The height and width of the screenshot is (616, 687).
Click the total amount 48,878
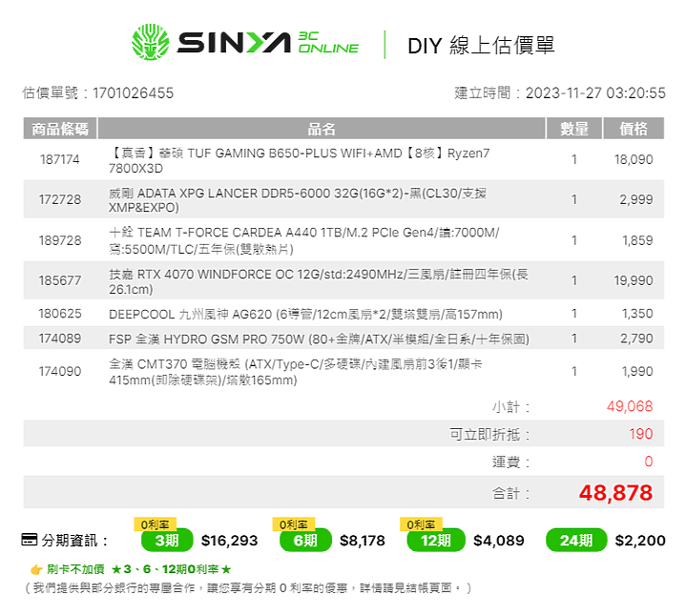click(x=616, y=493)
